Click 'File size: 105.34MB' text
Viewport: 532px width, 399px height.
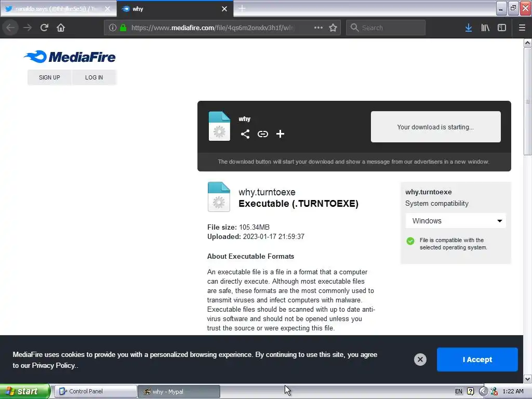pyautogui.click(x=238, y=227)
